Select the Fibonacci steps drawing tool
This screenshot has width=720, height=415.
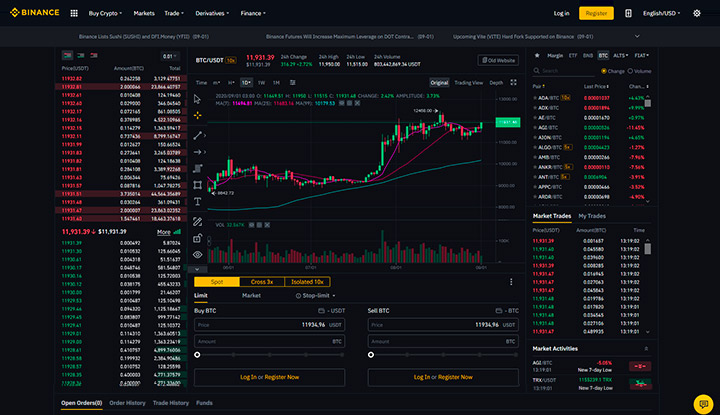point(197,168)
